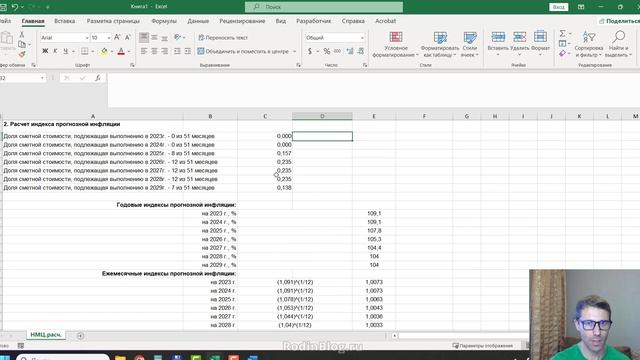Image resolution: width=640 pixels, height=360 pixels.
Task: Toggle 'Переносить текст' wrap text
Action: (223, 38)
